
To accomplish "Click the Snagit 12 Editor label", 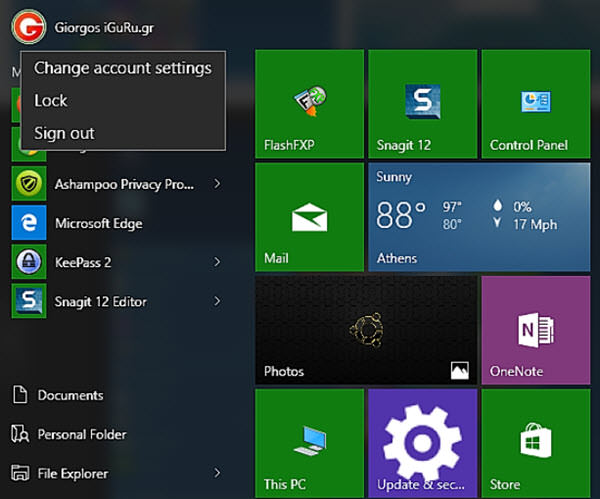I will coord(101,302).
